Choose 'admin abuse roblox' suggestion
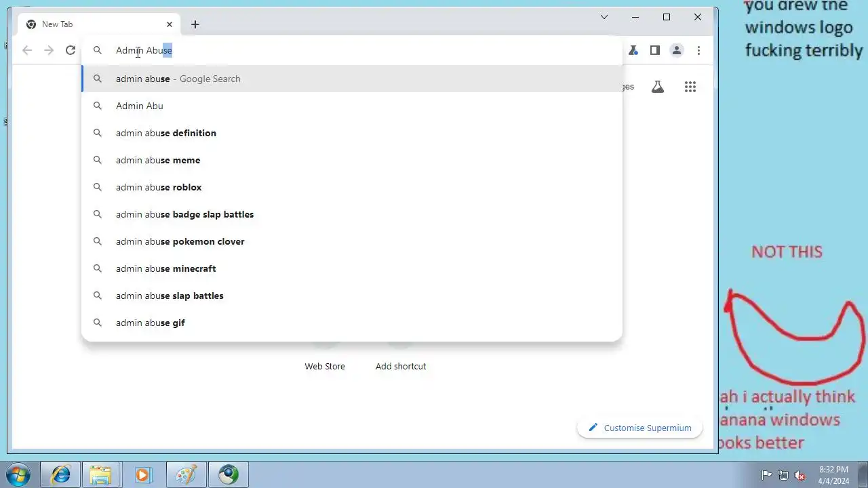Image resolution: width=868 pixels, height=488 pixels. click(x=352, y=187)
